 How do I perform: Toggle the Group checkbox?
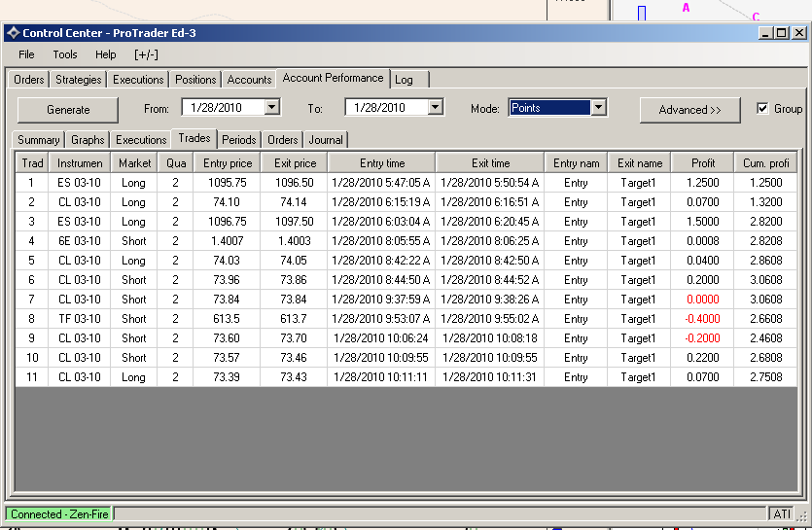tap(762, 108)
